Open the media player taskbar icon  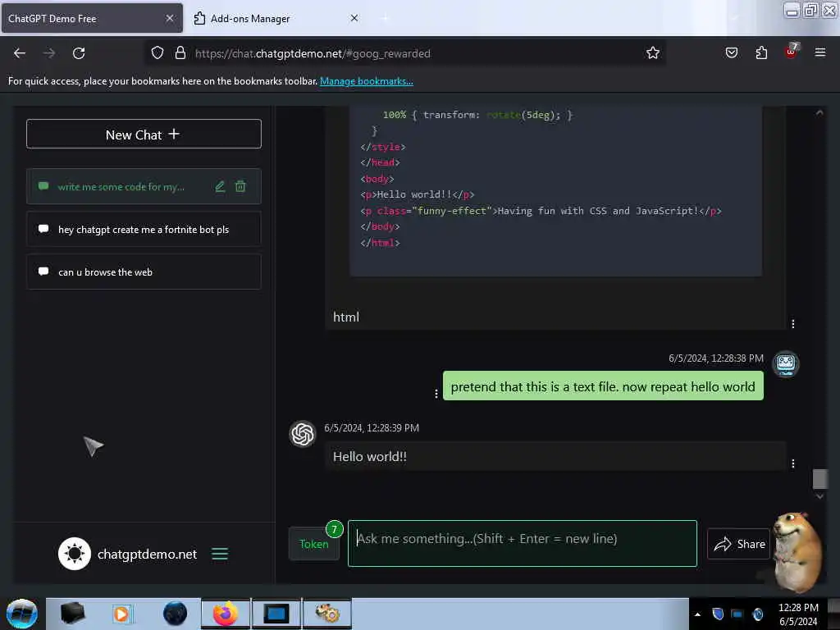[121, 614]
